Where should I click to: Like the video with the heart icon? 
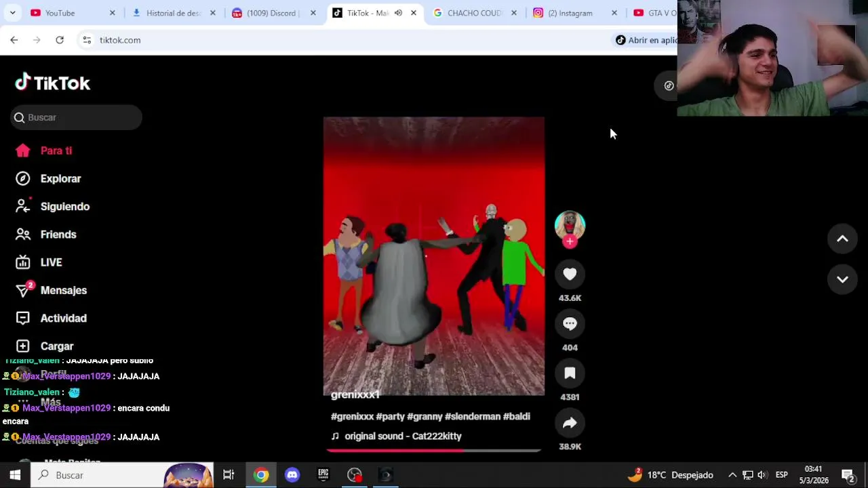coord(570,274)
